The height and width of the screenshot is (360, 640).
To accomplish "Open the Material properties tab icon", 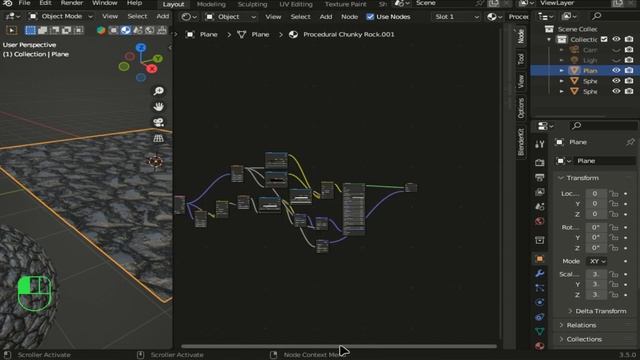I will (540, 346).
